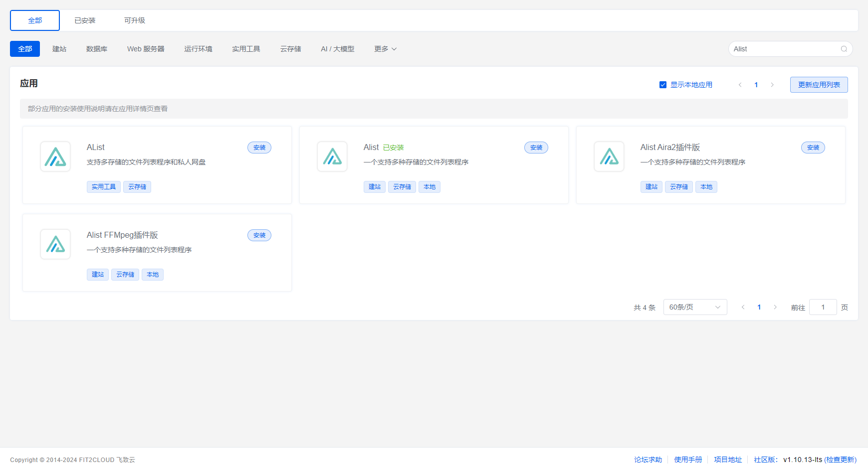Click previous page arrow in bottom pagination
868x471 pixels.
pos(743,307)
